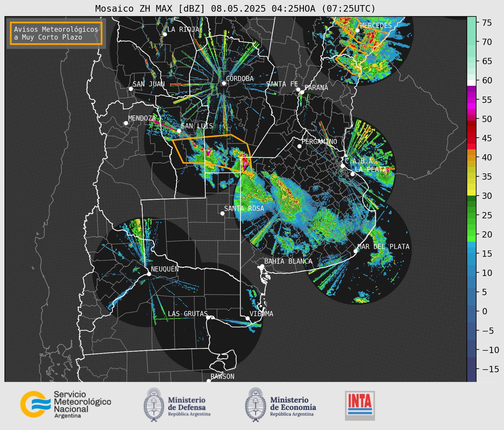Click the INTA logo
The image size is (504, 430).
tap(360, 405)
